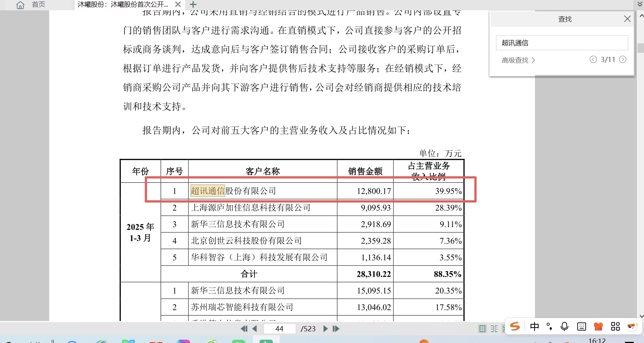Image resolution: width=644 pixels, height=343 pixels.
Task: Click up arrow of vertical scrollbar
Action: pos(641,16)
